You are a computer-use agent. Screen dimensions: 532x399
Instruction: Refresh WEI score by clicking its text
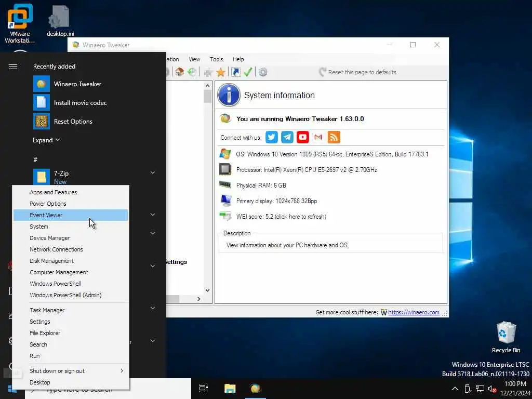tap(281, 217)
